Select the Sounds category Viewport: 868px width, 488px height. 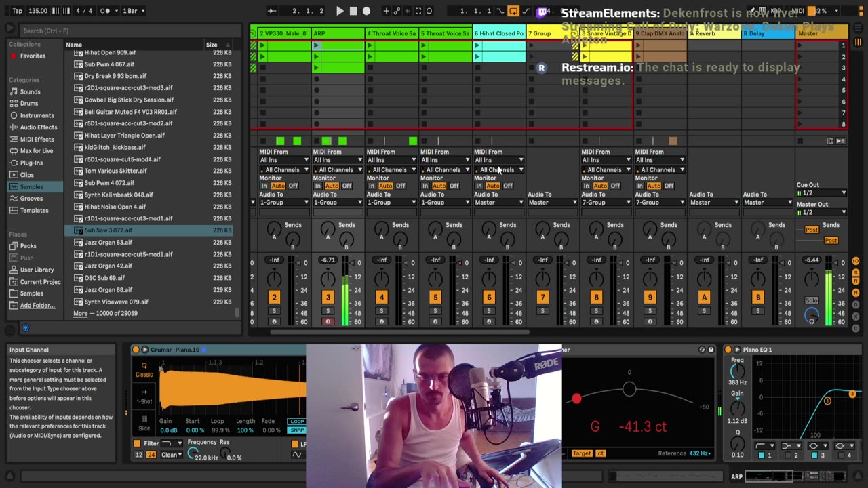[x=30, y=91]
